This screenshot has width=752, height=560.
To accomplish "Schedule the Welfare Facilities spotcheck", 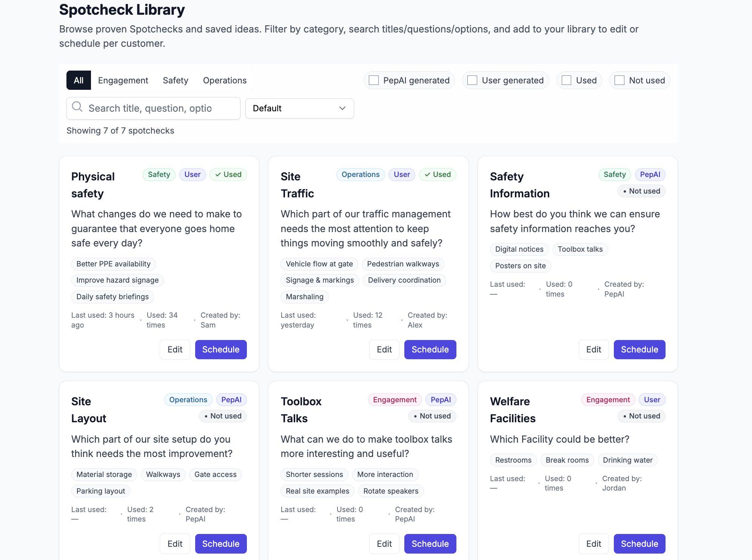I will click(x=639, y=543).
